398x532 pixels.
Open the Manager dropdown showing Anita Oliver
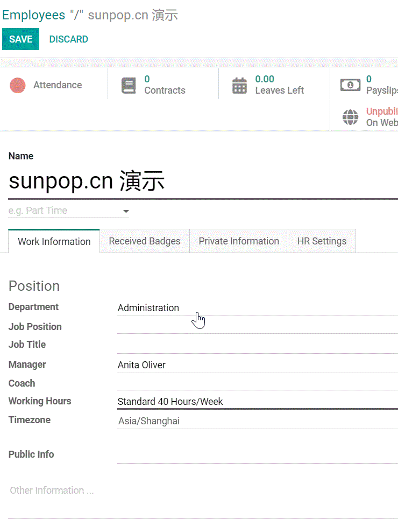(257, 365)
